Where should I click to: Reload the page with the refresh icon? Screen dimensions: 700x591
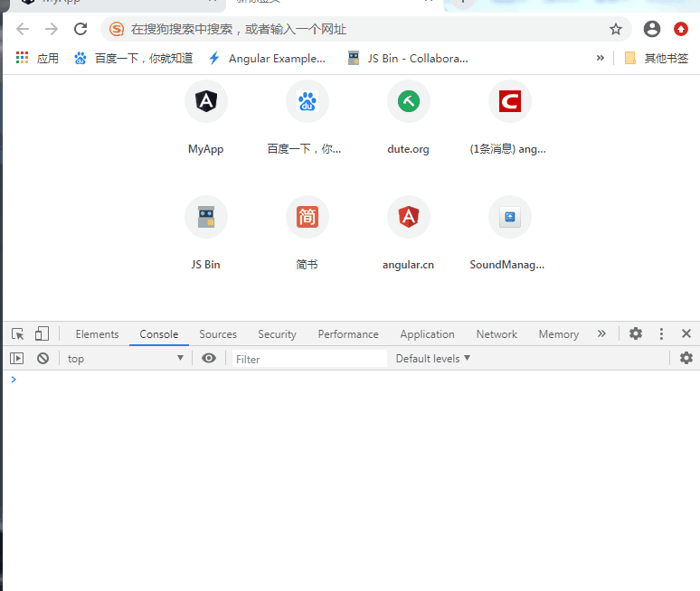tap(80, 30)
